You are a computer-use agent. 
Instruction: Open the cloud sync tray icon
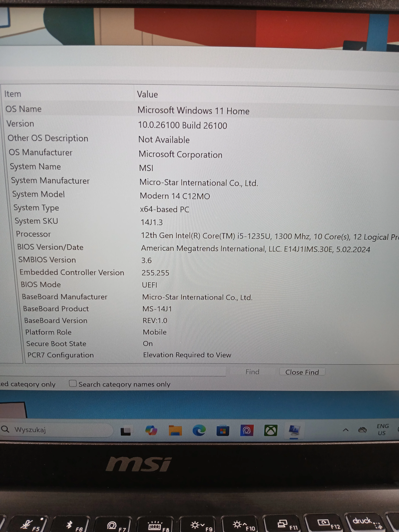(362, 430)
